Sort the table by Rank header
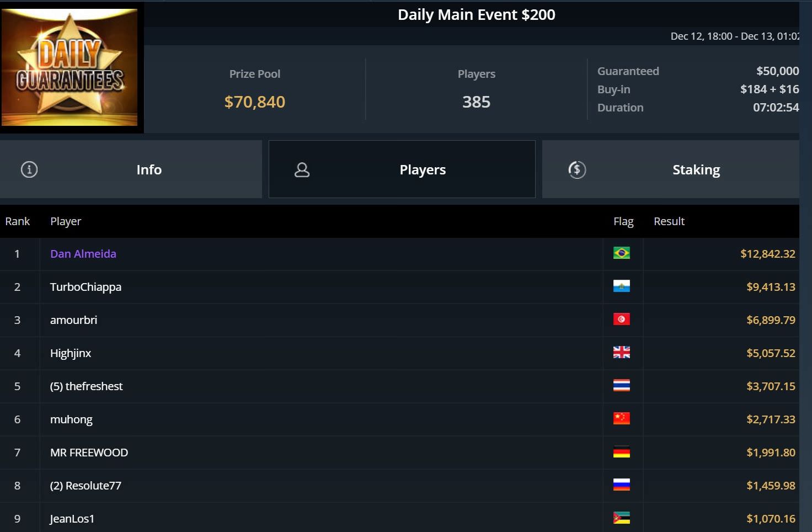The height and width of the screenshot is (532, 812). click(x=18, y=221)
